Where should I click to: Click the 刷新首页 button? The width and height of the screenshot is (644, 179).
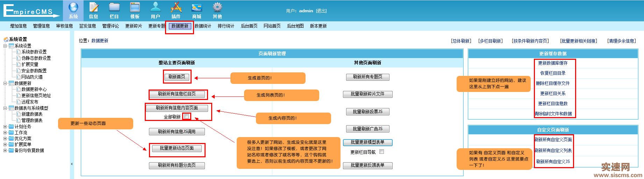pos(177,77)
